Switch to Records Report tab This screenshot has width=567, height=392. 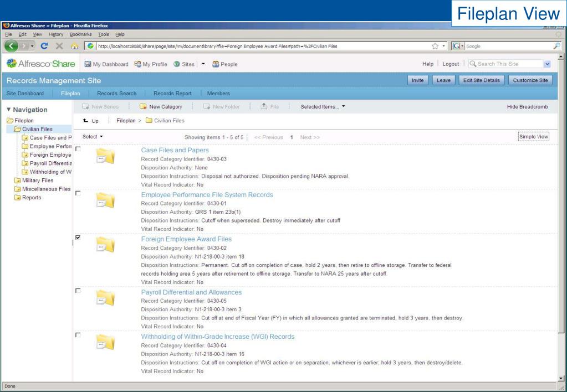click(172, 93)
